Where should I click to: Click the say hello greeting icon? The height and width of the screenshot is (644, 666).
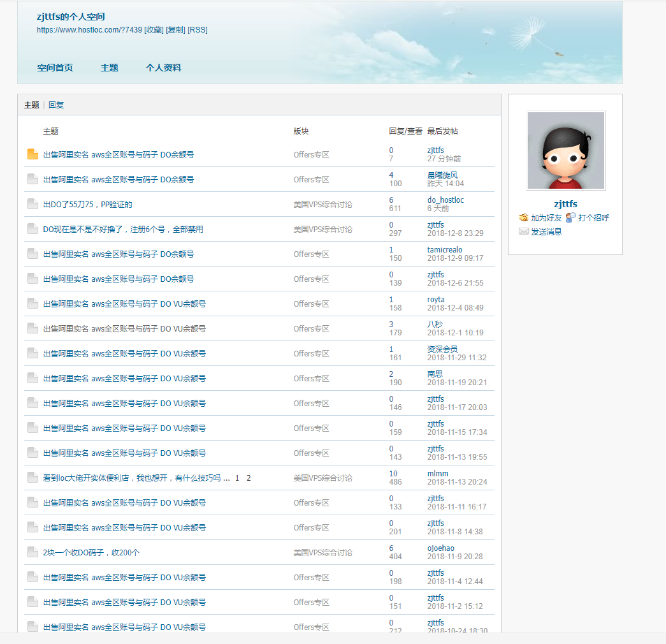point(571,217)
